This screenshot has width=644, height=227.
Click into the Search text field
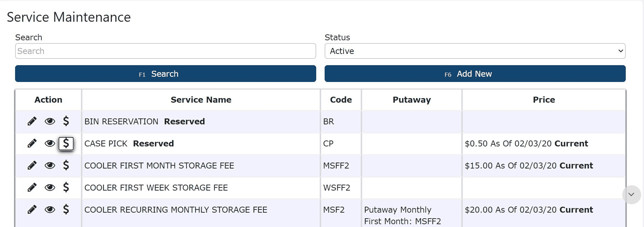click(165, 51)
